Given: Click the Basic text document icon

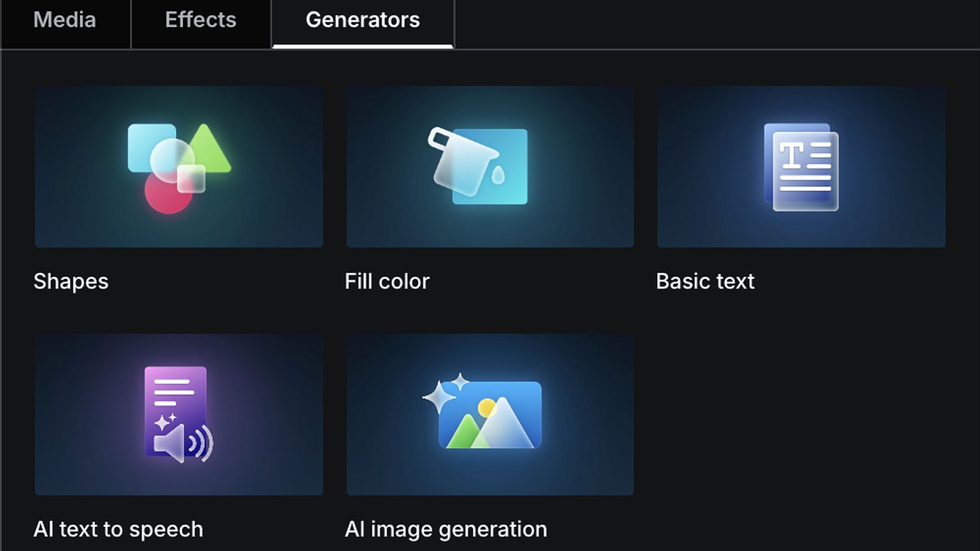Looking at the screenshot, I should click(x=801, y=167).
